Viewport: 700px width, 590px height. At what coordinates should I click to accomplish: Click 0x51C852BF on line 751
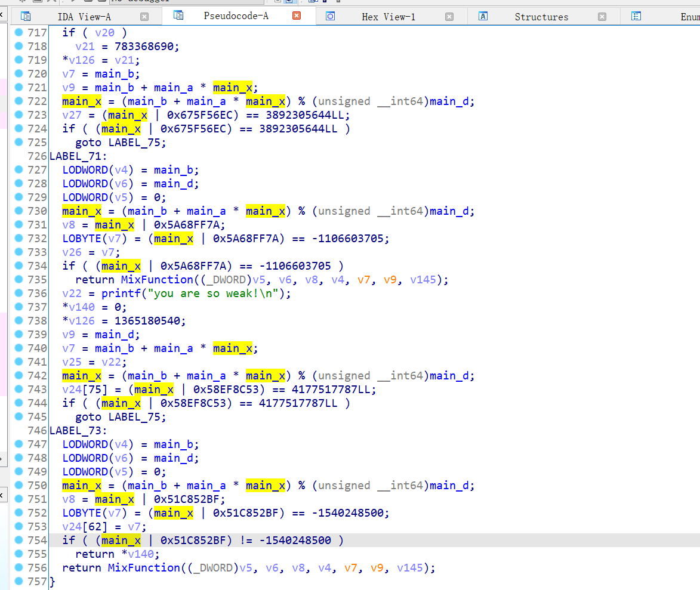(186, 499)
